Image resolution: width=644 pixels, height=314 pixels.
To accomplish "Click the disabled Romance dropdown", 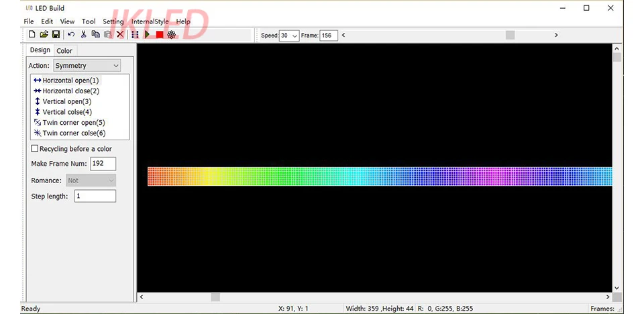I will (x=91, y=180).
